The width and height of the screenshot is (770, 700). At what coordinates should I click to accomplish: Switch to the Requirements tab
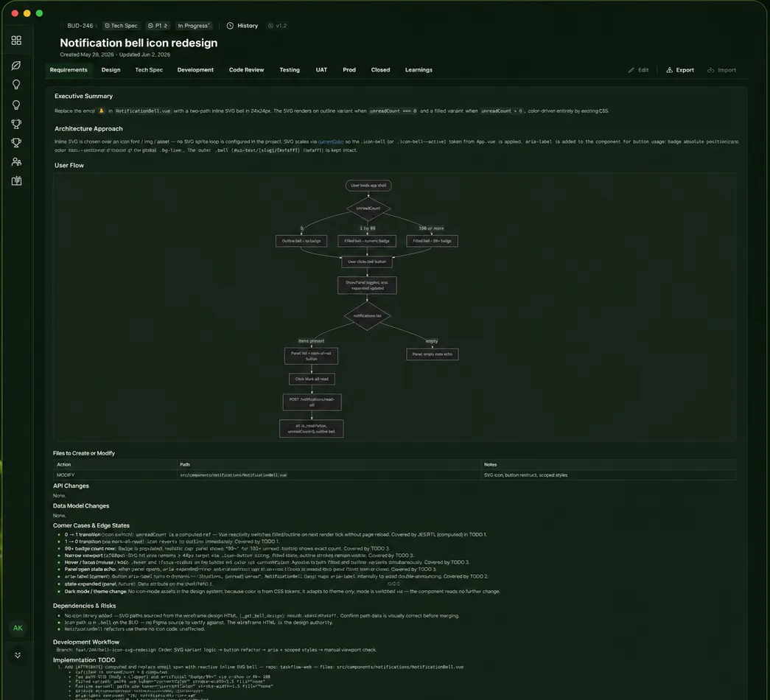click(x=69, y=70)
